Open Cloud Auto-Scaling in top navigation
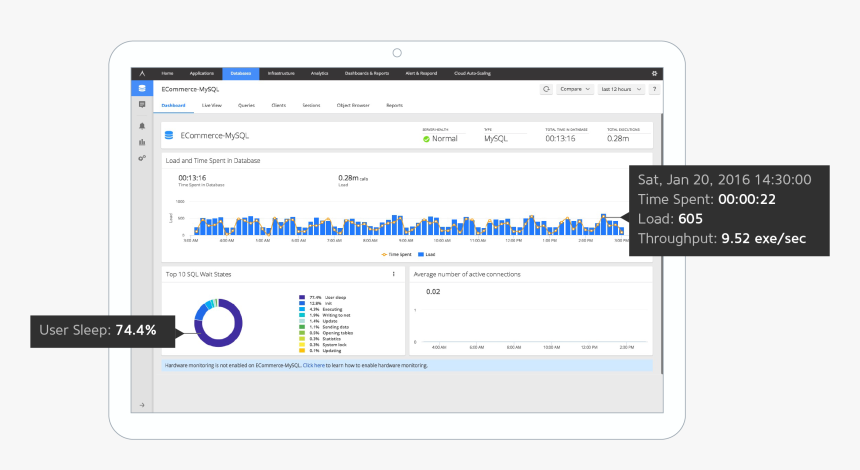 pos(472,73)
